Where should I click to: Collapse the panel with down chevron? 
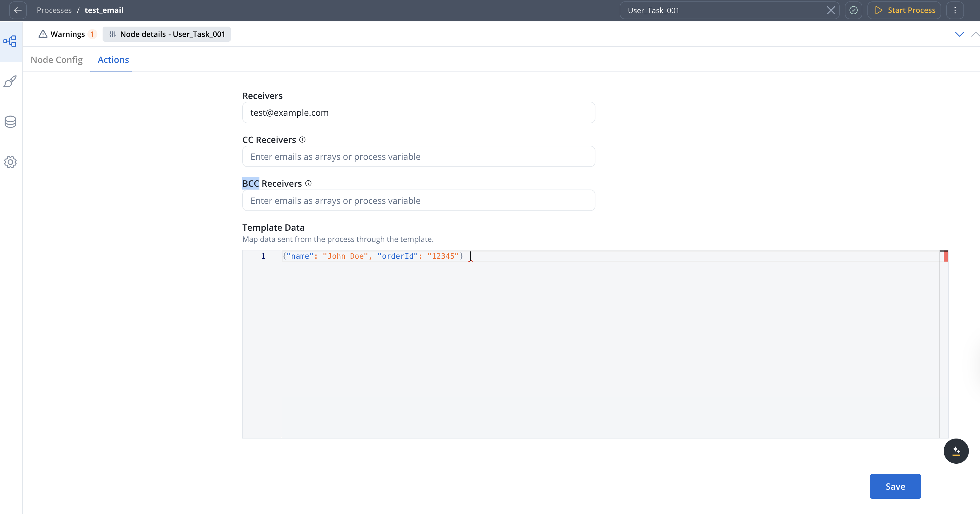click(x=959, y=34)
